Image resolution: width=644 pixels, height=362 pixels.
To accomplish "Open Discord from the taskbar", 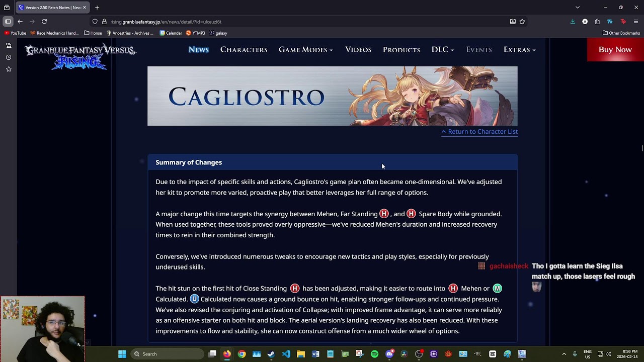I will (x=389, y=354).
